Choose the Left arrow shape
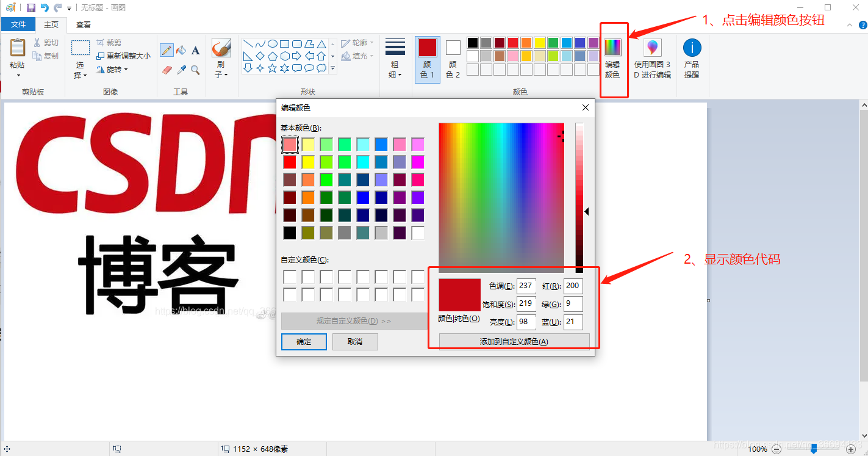 (x=309, y=56)
